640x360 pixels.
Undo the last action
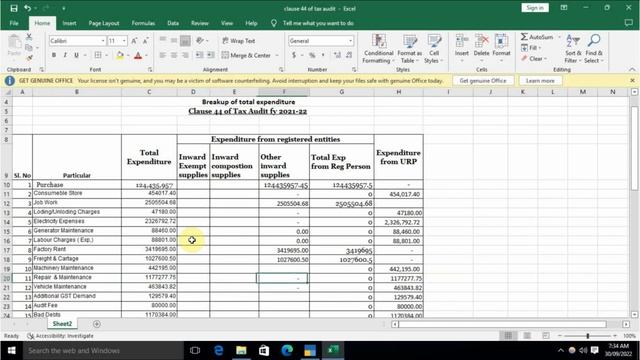pyautogui.click(x=27, y=8)
